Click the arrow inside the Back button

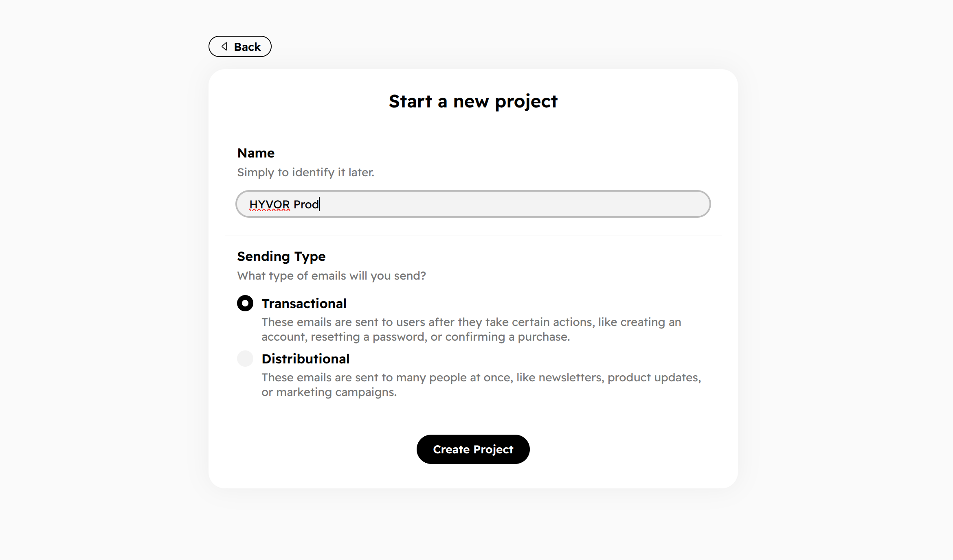coord(224,46)
